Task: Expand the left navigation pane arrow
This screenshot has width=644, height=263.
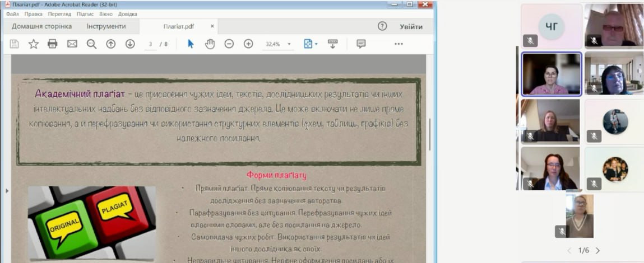Action: click(7, 191)
